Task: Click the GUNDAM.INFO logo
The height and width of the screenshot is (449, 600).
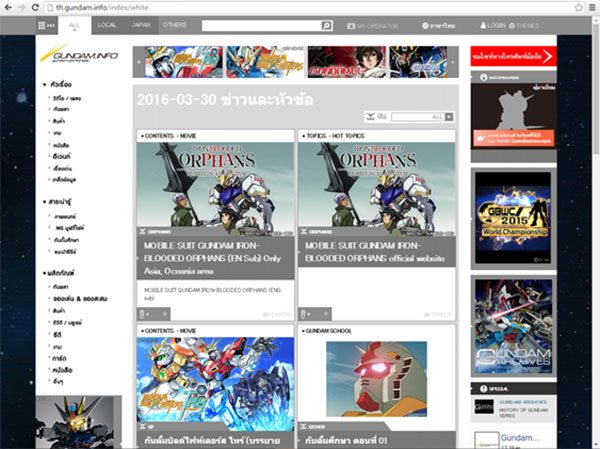Action: (78, 60)
